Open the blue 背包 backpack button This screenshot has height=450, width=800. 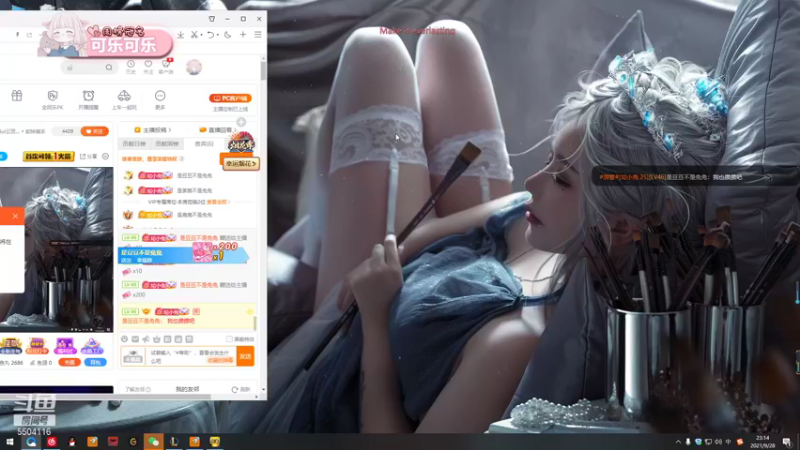click(x=95, y=362)
